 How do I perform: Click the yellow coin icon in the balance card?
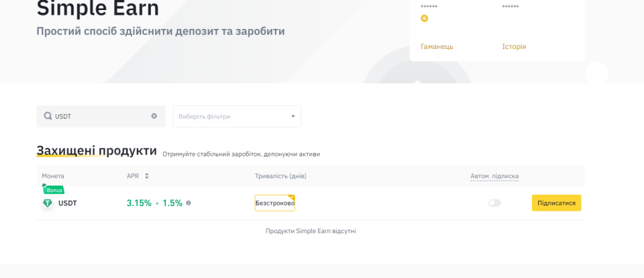(x=424, y=18)
